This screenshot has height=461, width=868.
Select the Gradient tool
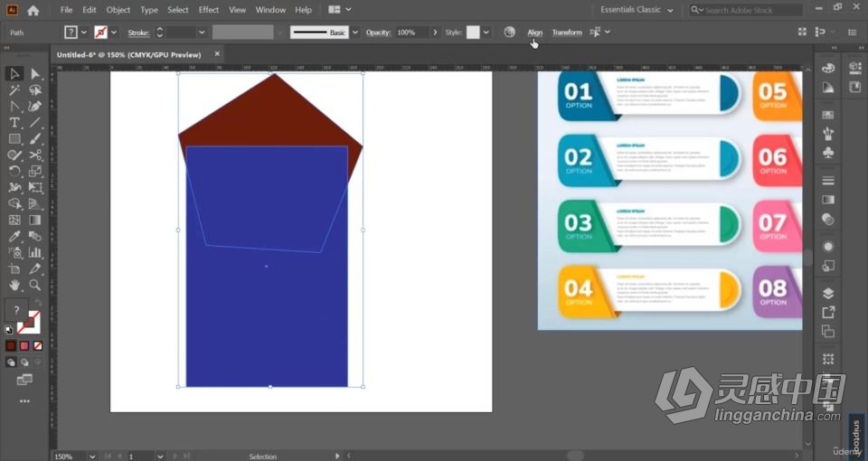tap(35, 220)
